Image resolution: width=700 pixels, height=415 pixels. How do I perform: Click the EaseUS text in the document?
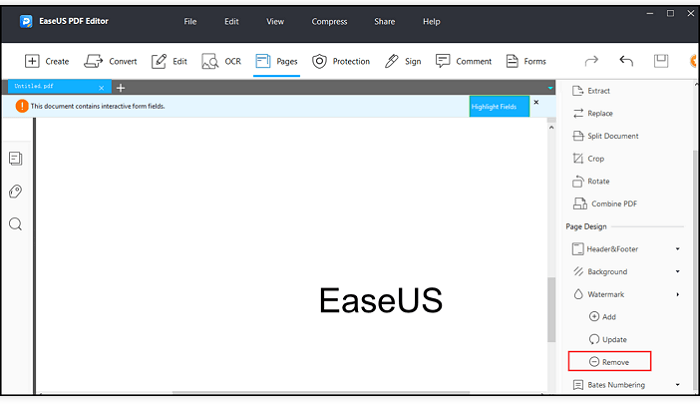pos(381,300)
